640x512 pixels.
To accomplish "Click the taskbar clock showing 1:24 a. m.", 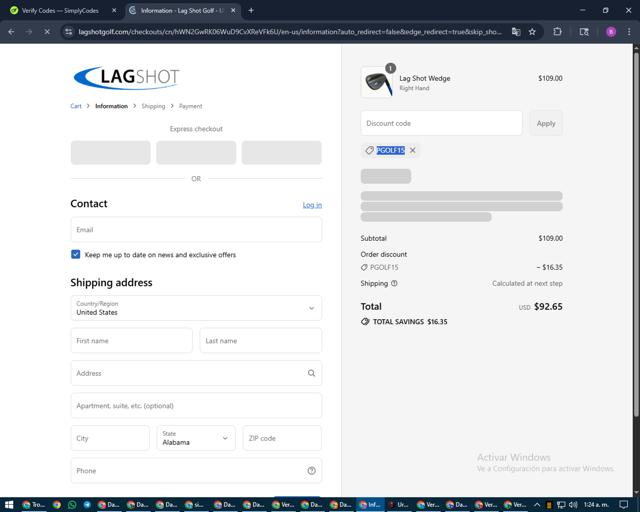I will pyautogui.click(x=597, y=505).
